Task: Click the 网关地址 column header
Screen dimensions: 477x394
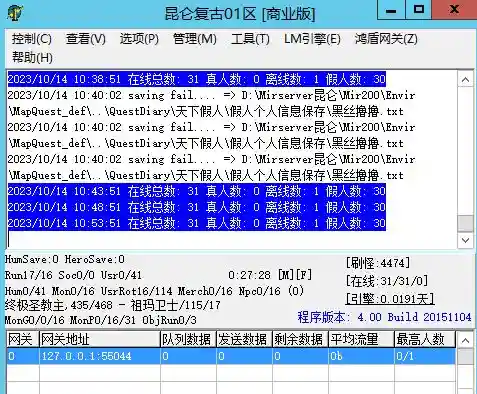Action: point(100,339)
